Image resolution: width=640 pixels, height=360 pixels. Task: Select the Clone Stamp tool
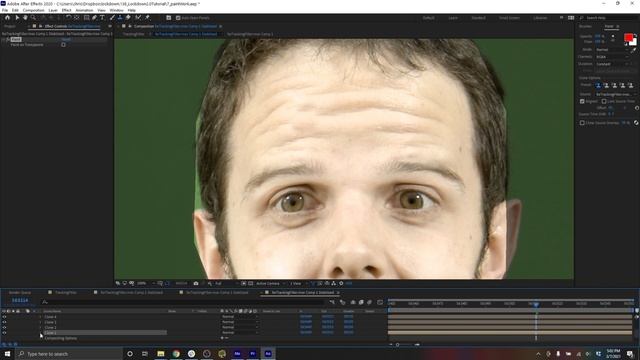120,18
